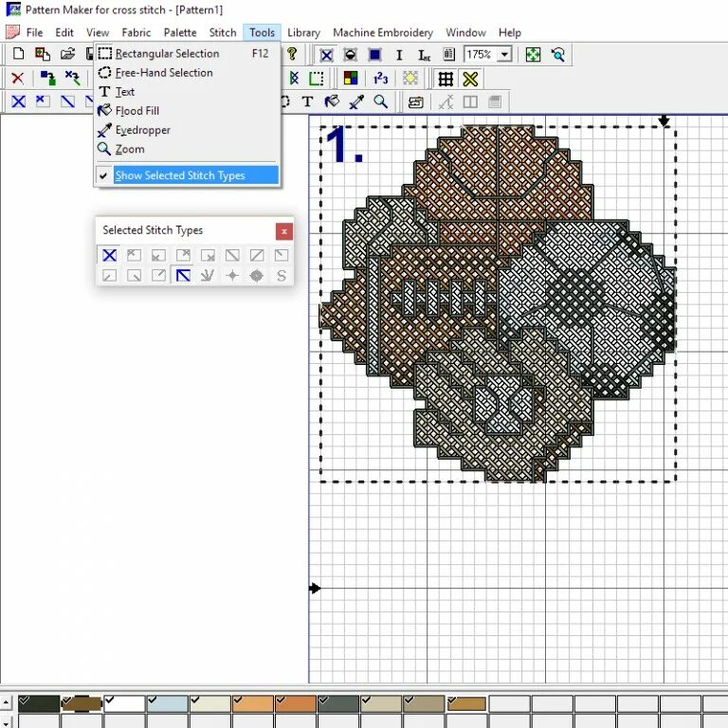728x728 pixels.
Task: Choose Flood Fill from the Tools menu
Action: point(187,111)
